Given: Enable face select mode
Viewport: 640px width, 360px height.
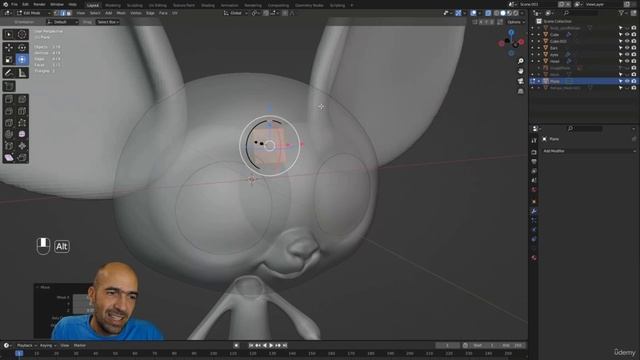Looking at the screenshot, I should pyautogui.click(x=69, y=13).
